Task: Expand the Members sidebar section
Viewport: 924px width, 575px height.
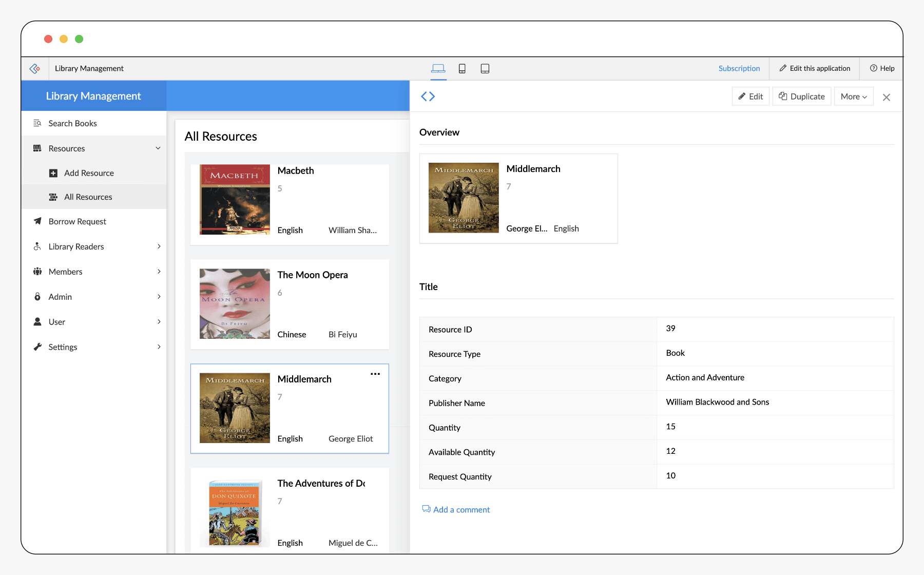Action: (159, 272)
